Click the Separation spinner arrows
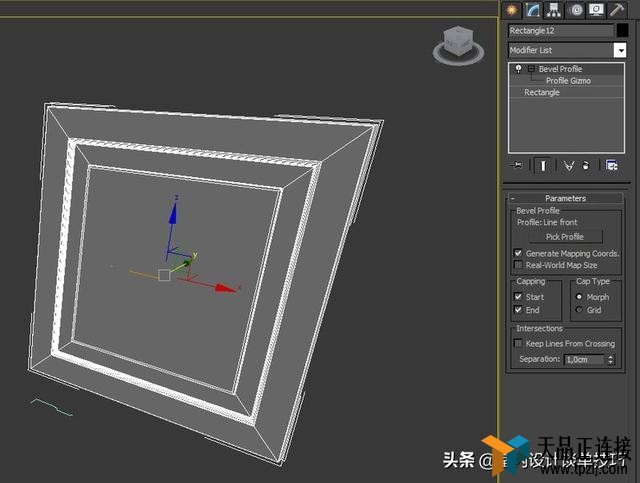The height and width of the screenshot is (483, 640). pos(611,360)
